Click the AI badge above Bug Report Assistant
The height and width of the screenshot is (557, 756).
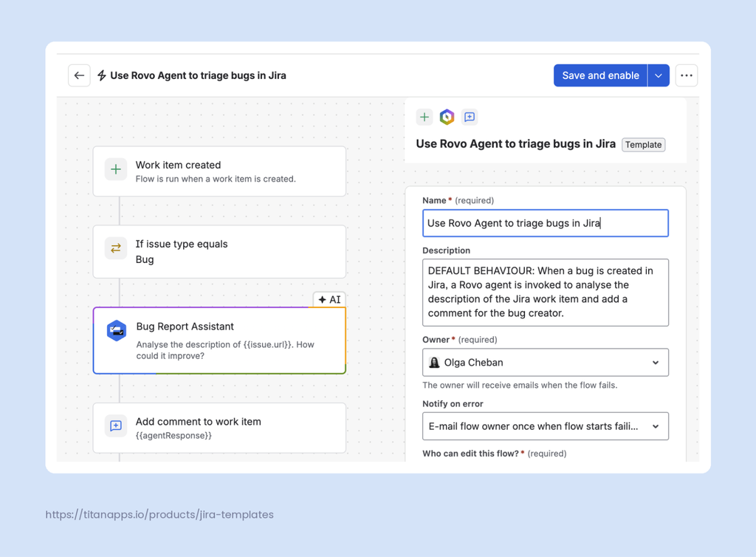click(x=330, y=299)
